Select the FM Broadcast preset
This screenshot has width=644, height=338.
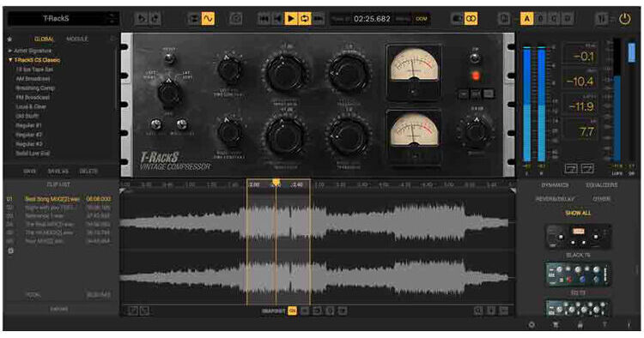pyautogui.click(x=33, y=97)
